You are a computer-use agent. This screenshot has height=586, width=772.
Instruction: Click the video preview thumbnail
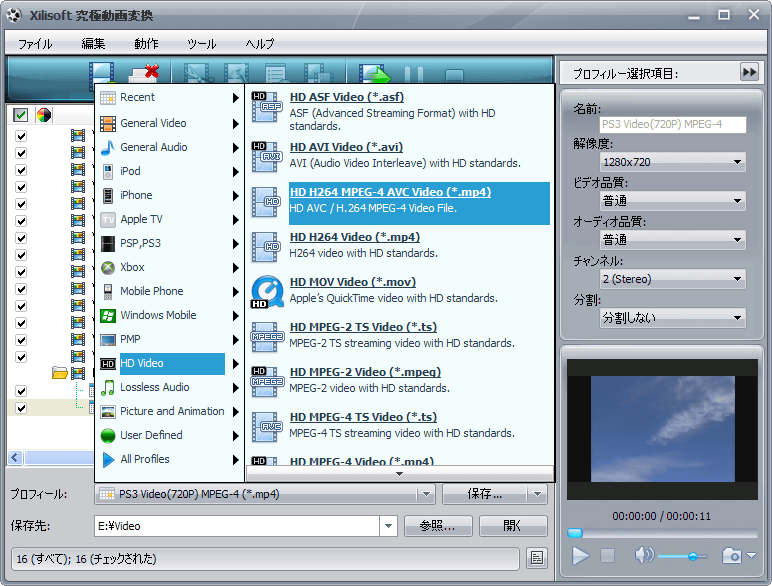pos(662,429)
